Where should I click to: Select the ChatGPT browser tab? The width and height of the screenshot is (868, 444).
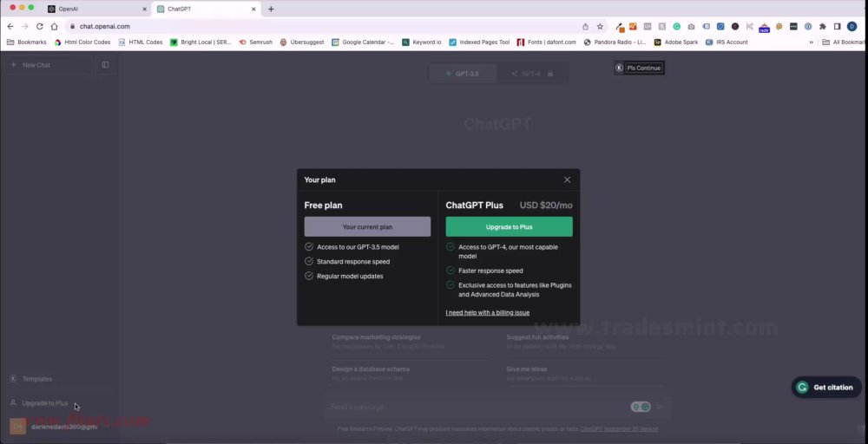(x=206, y=9)
